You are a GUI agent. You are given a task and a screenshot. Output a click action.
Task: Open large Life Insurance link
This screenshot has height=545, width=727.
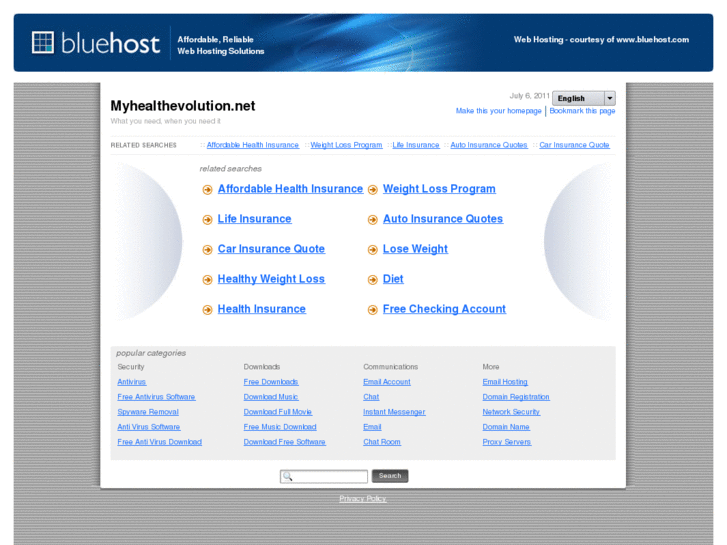pos(255,219)
